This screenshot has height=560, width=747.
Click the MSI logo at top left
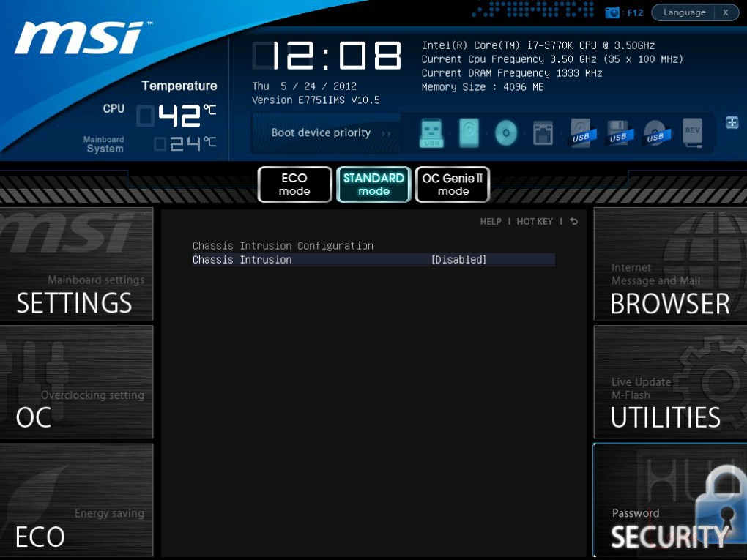coord(83,37)
